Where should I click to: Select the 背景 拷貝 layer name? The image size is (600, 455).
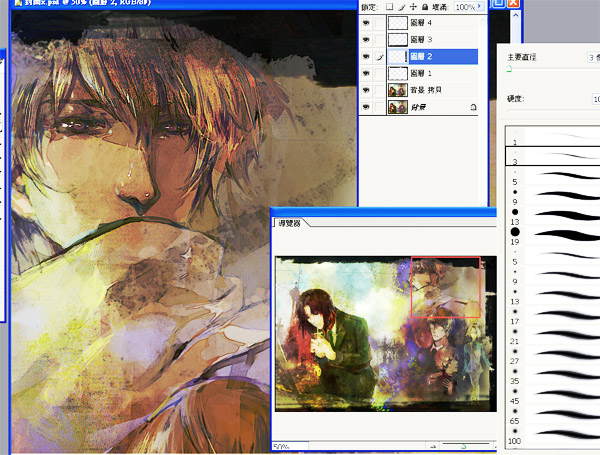[426, 90]
